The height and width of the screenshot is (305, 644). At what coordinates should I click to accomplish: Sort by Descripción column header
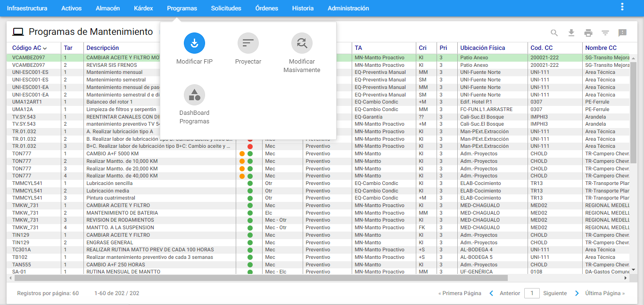[103, 48]
